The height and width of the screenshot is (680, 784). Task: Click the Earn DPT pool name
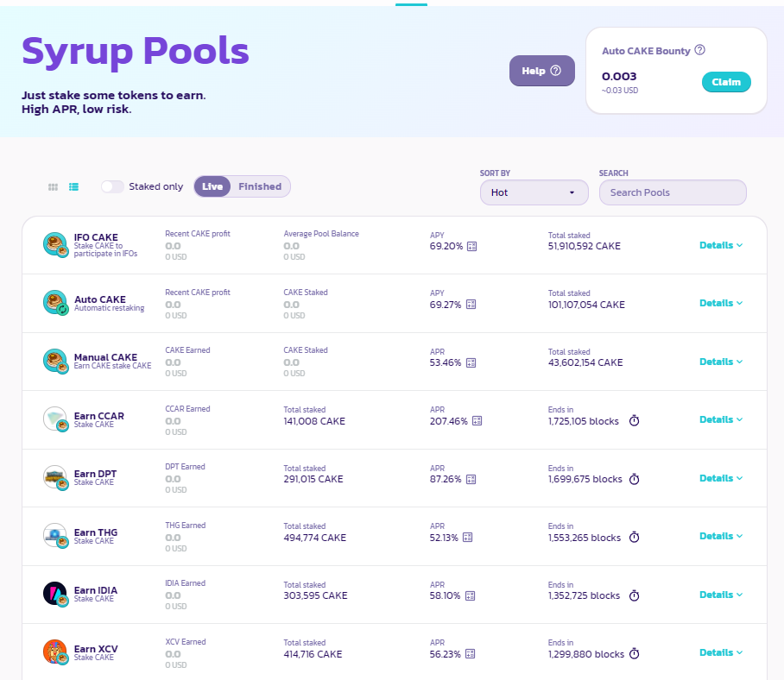pyautogui.click(x=95, y=474)
